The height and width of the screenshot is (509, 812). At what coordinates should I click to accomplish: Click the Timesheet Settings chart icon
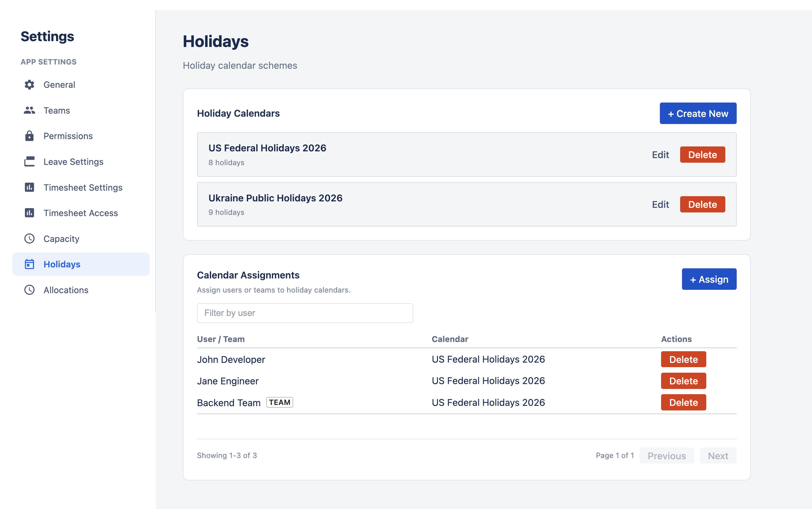pyautogui.click(x=30, y=188)
